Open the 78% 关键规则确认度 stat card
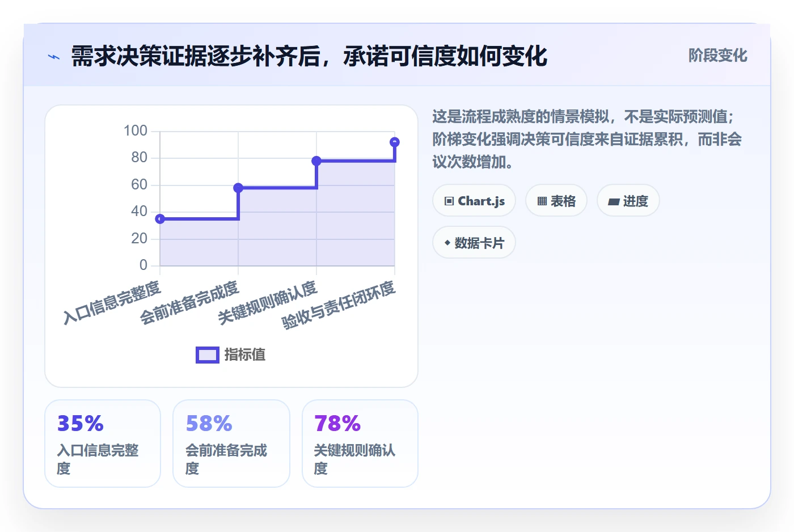The image size is (794, 532). 360,444
